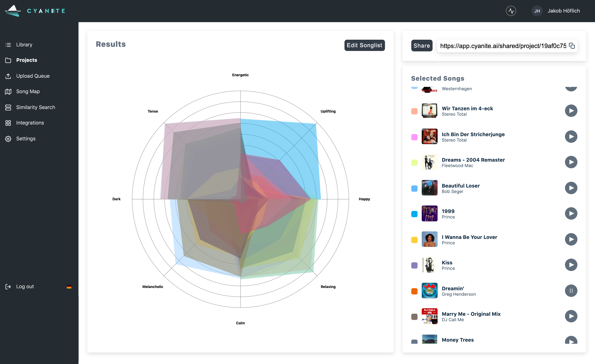Click the Dreamin' album cover

click(429, 291)
